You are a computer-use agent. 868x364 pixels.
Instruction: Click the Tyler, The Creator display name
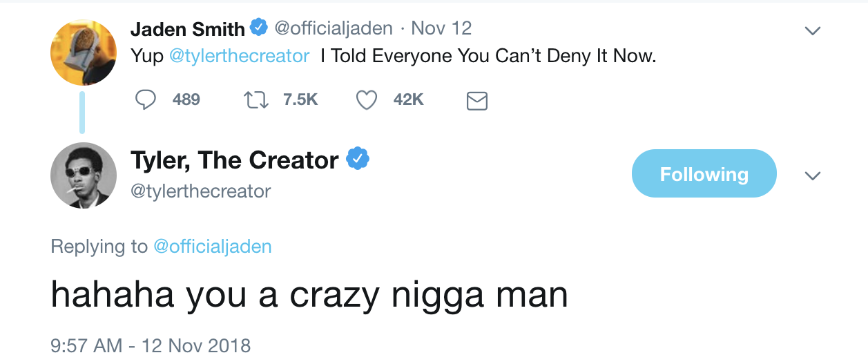point(235,160)
